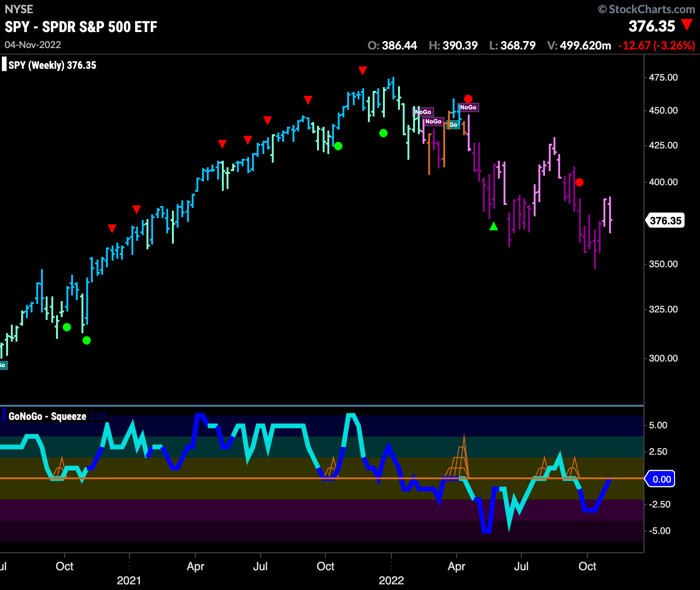Click the 2022 year label on the time axis
700x590 pixels.
tap(391, 581)
